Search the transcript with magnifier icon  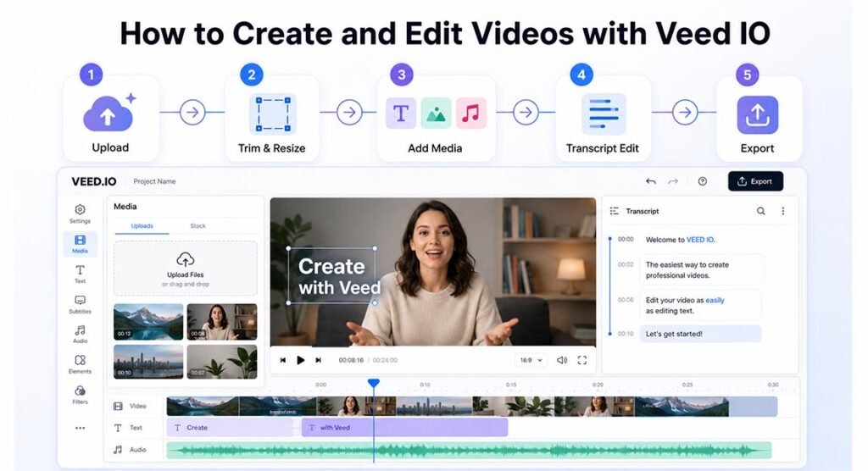(761, 211)
